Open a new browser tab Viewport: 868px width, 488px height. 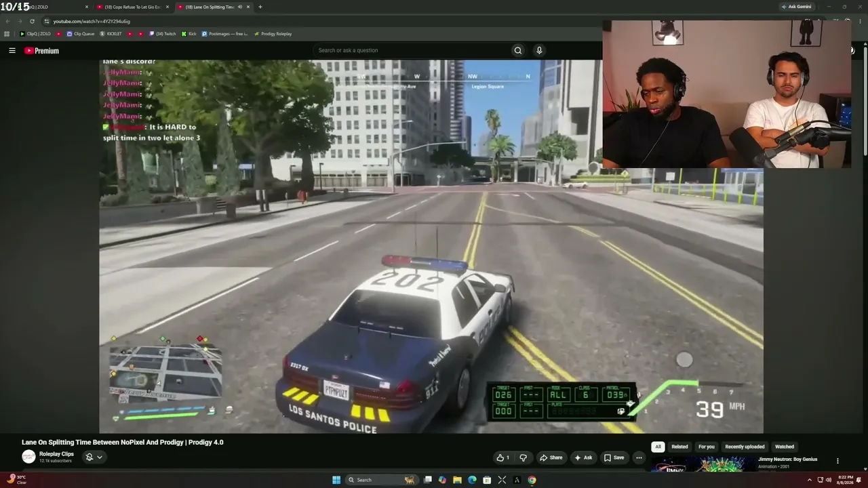coord(260,7)
